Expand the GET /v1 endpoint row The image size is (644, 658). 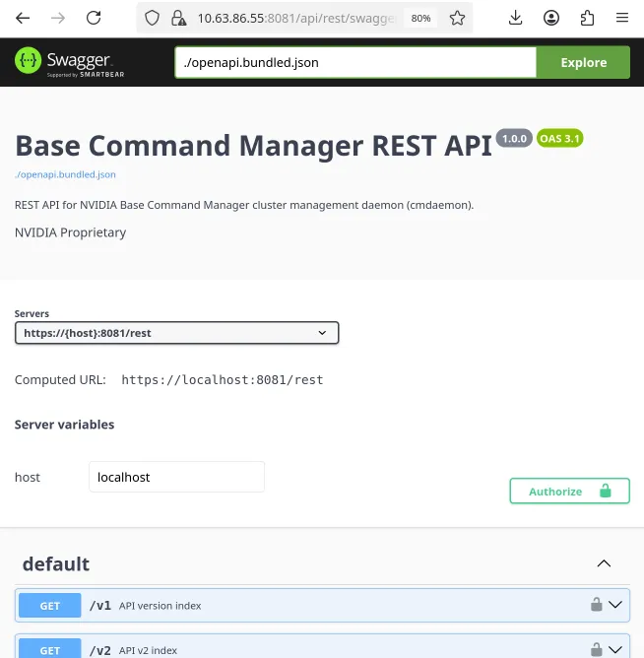coord(322,605)
